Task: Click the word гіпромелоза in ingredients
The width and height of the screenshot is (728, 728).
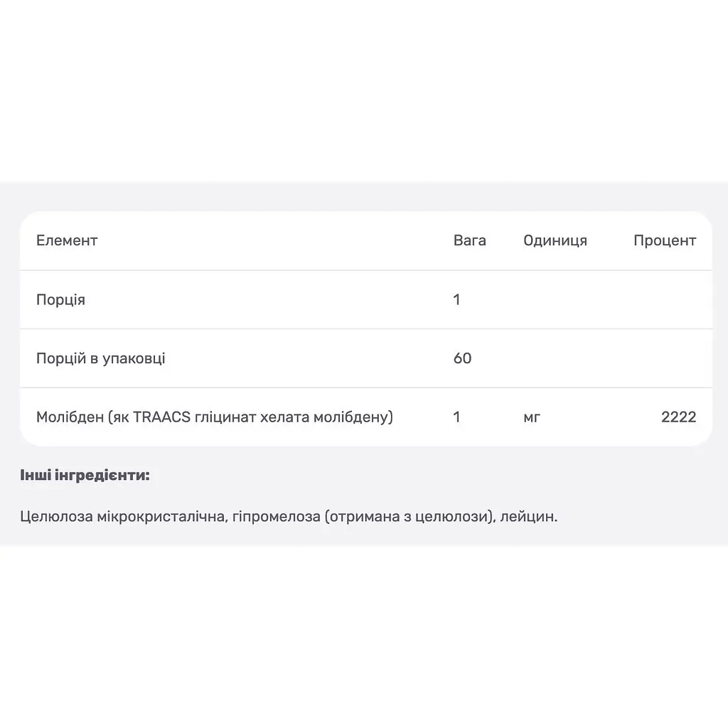Action: pyautogui.click(x=277, y=516)
